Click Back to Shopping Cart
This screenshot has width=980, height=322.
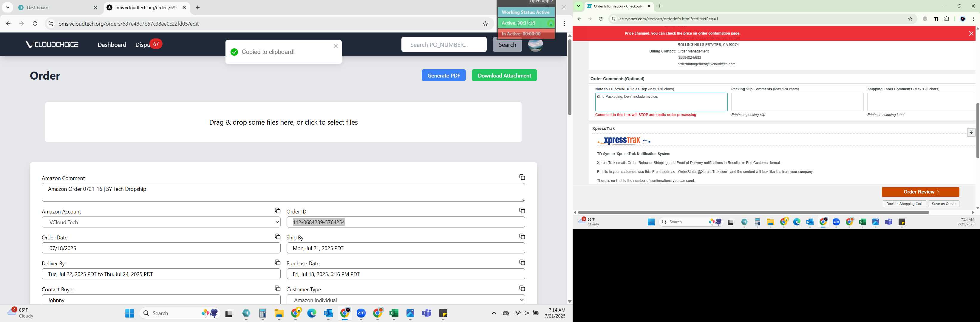[904, 204]
